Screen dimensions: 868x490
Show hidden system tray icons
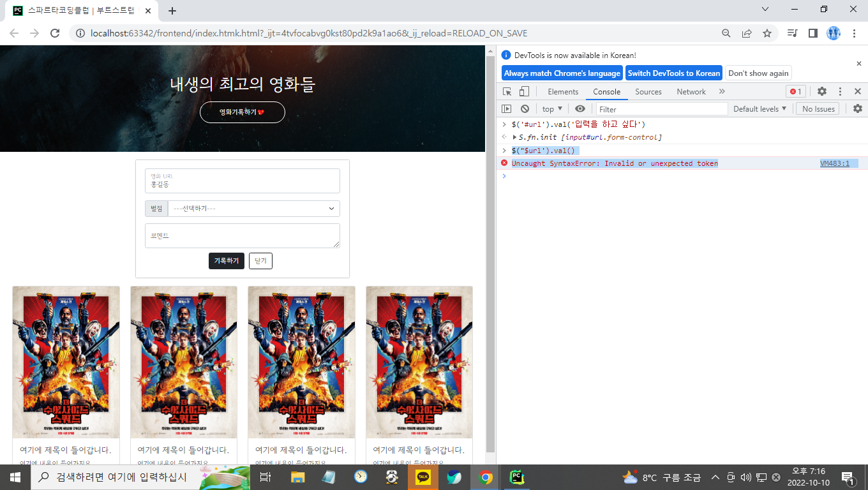(715, 477)
